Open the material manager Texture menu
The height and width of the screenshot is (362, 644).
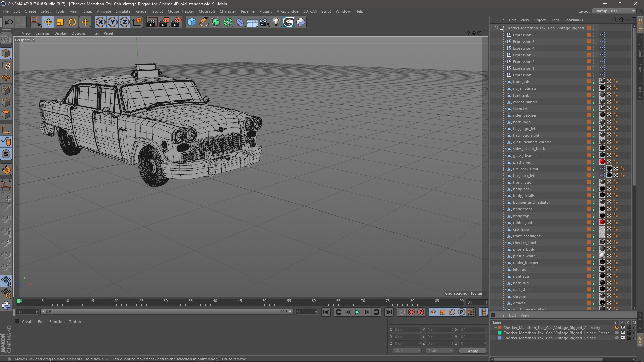click(x=75, y=322)
